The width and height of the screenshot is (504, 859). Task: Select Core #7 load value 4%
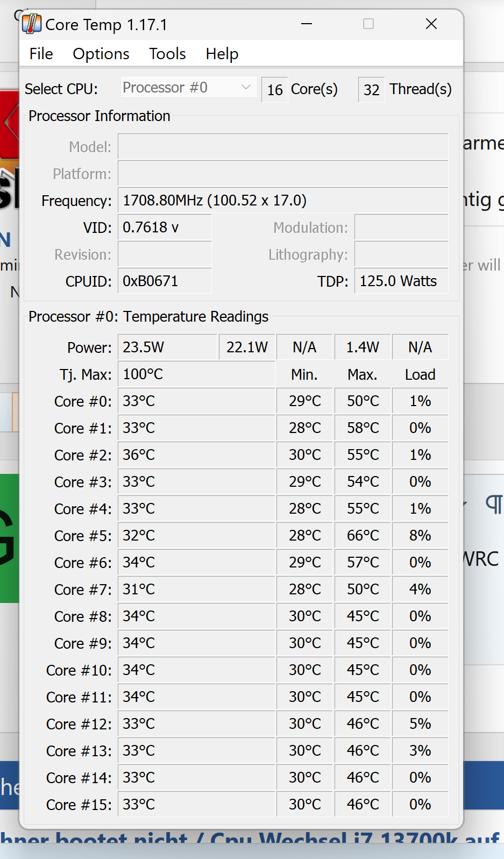pyautogui.click(x=420, y=590)
